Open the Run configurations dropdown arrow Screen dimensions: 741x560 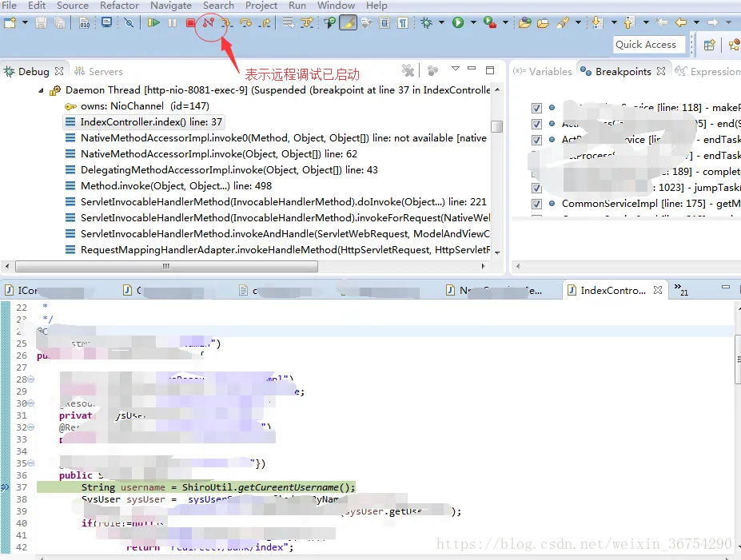coord(473,22)
